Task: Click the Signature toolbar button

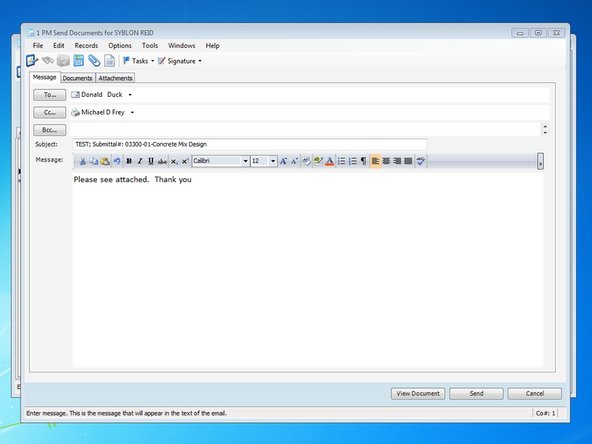Action: tap(177, 61)
